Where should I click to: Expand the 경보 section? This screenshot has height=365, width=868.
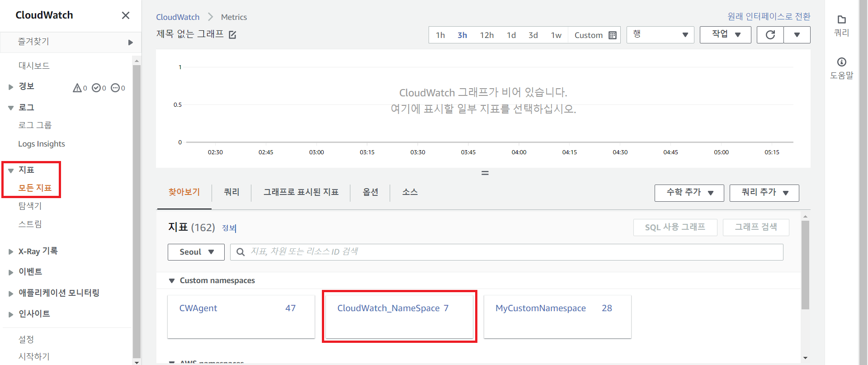pos(11,87)
